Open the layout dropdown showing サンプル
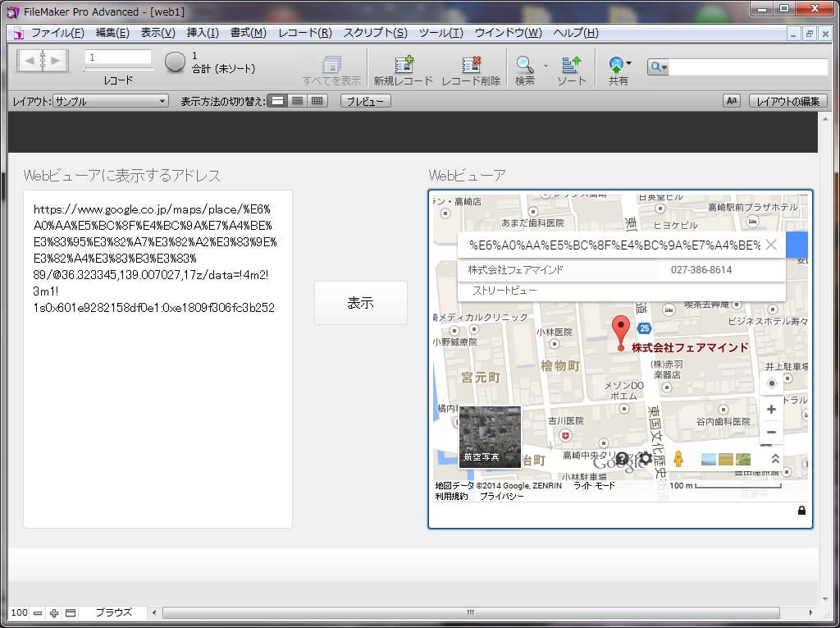The height and width of the screenshot is (628, 840). (111, 101)
